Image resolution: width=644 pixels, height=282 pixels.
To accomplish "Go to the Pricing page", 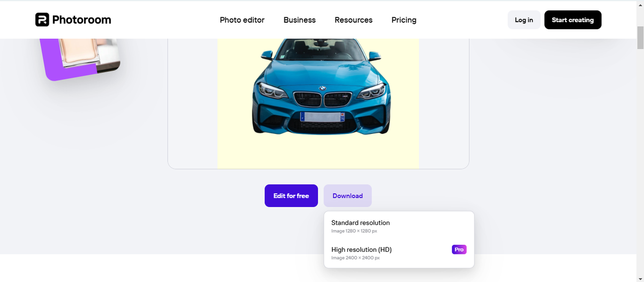I will [x=404, y=20].
